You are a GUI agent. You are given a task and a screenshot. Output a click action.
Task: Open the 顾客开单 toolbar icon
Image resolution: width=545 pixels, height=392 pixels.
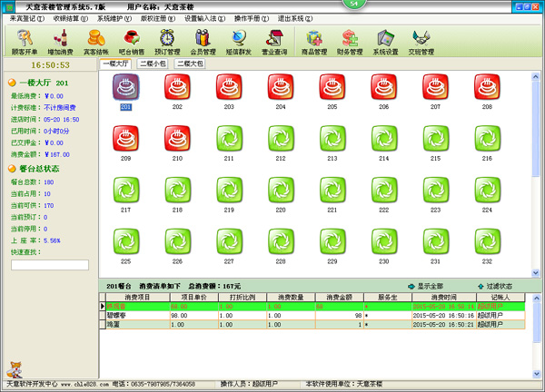pyautogui.click(x=25, y=40)
